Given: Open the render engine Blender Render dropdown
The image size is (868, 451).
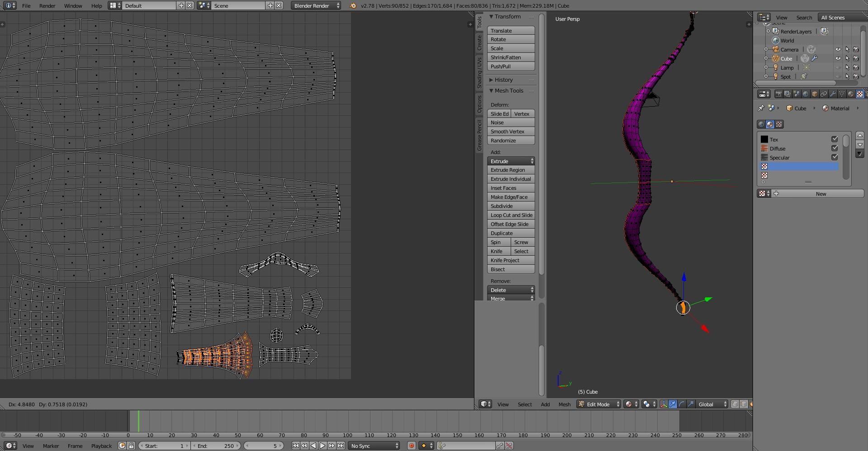Looking at the screenshot, I should [x=316, y=6].
